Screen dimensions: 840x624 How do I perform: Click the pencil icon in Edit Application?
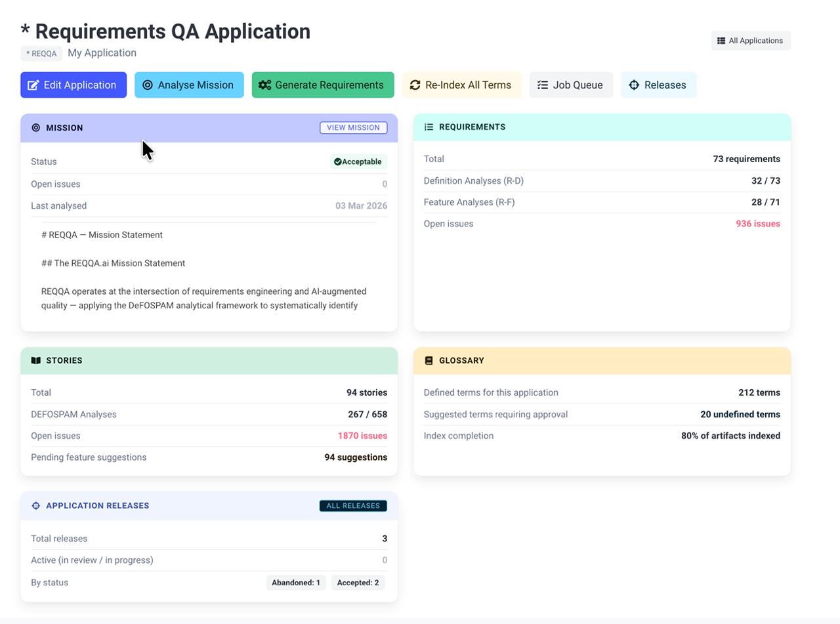coord(33,85)
